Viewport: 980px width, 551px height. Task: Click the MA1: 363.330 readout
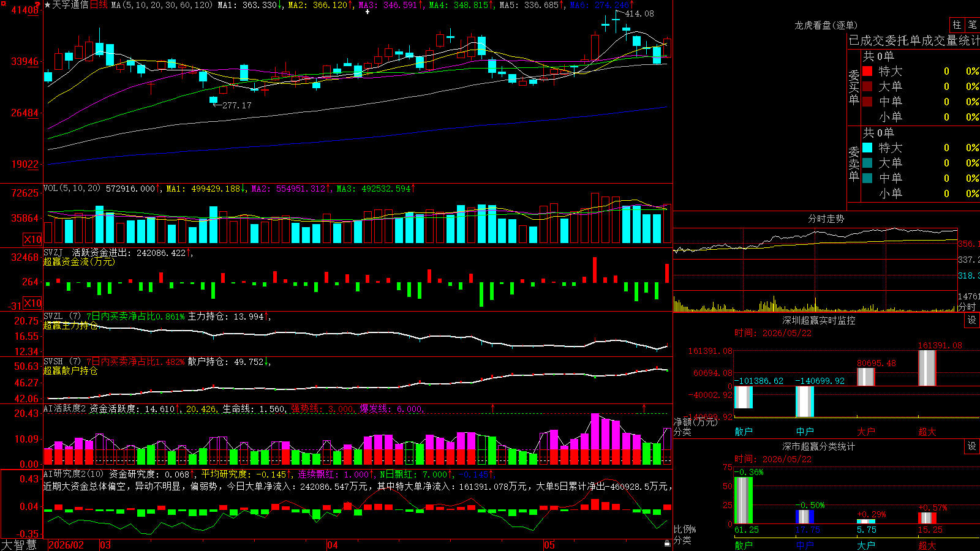tap(250, 5)
